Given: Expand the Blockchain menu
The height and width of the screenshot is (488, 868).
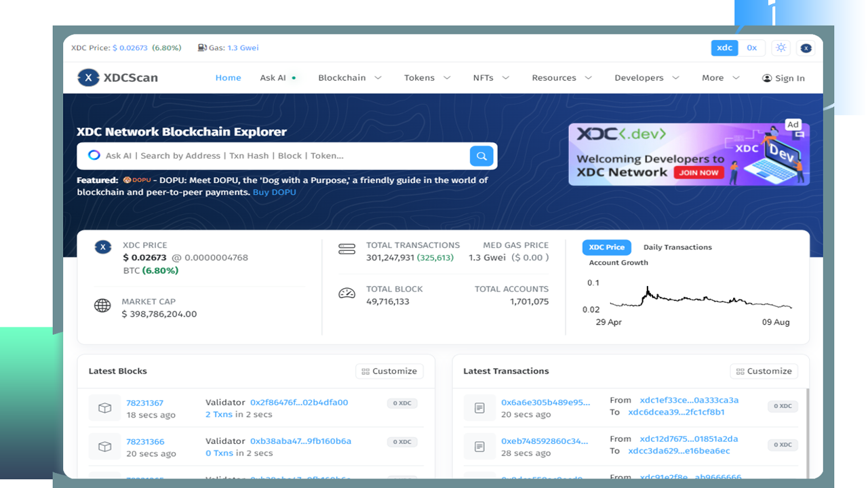Looking at the screenshot, I should (350, 78).
